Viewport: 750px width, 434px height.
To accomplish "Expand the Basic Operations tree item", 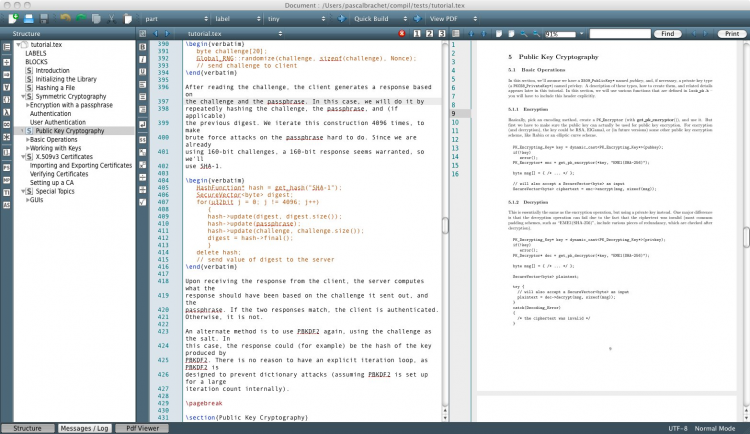I will [x=26, y=139].
